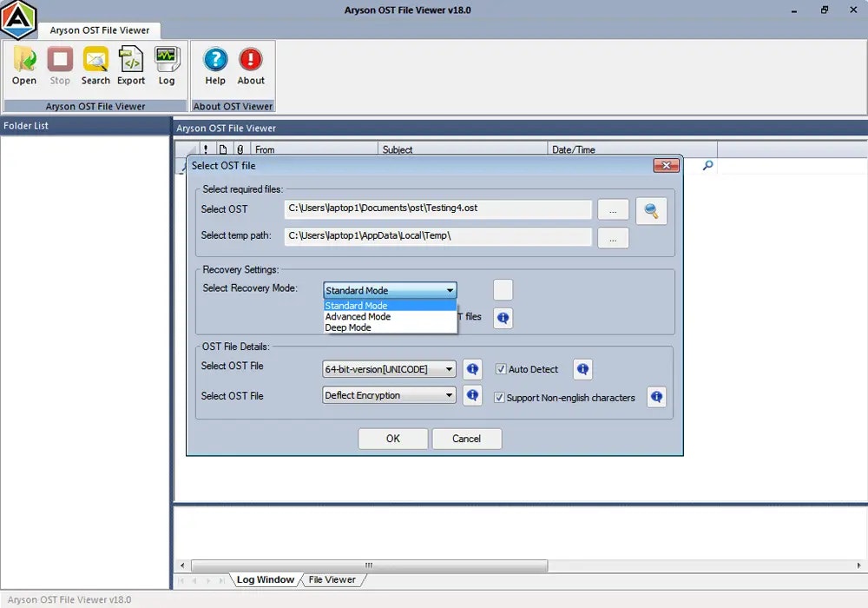Browse for temp path with ... button
Screen dimensions: 868x608
point(613,238)
